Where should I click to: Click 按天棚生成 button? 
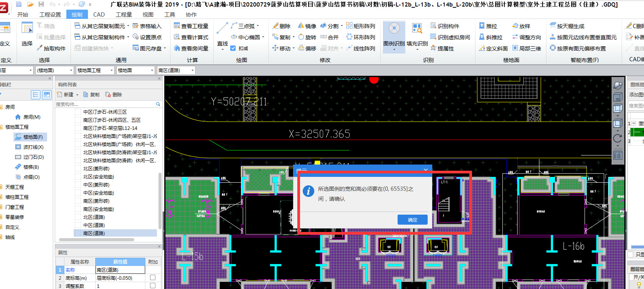[567, 26]
